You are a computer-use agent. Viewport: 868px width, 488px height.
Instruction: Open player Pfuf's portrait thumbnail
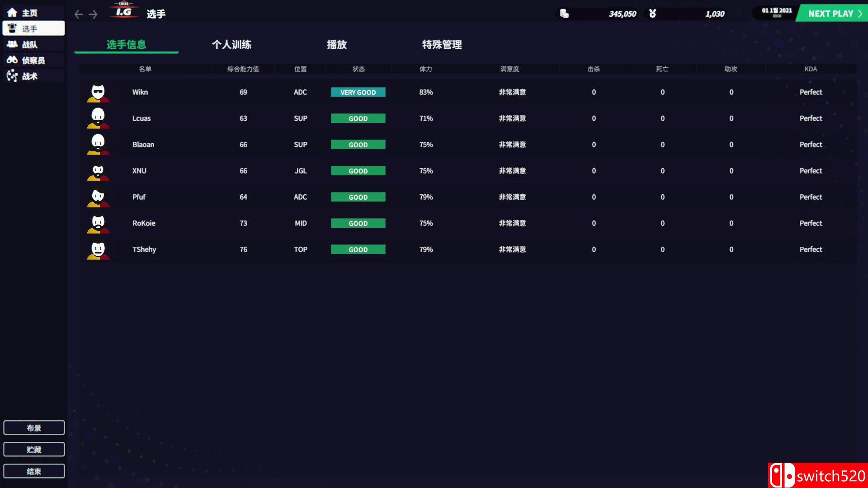coord(98,197)
